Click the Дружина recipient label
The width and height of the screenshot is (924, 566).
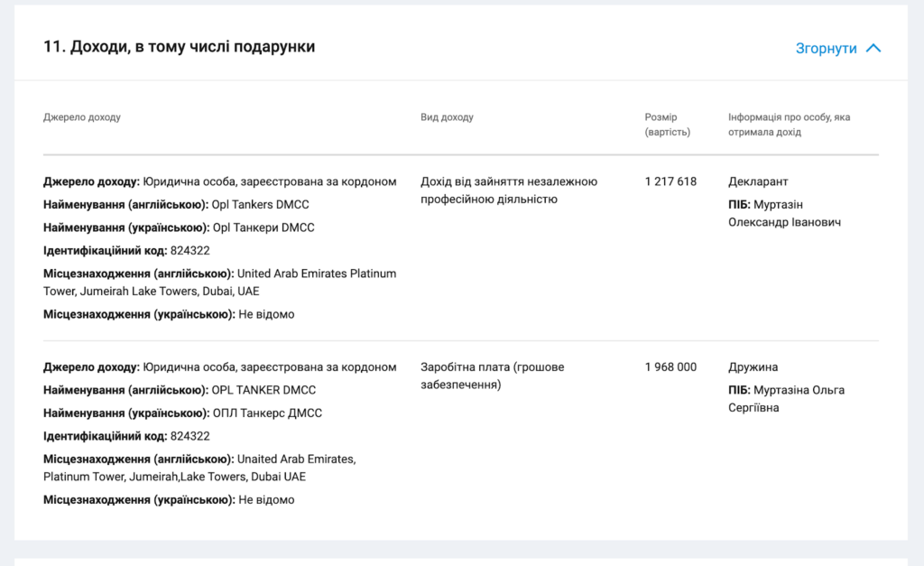pos(753,367)
